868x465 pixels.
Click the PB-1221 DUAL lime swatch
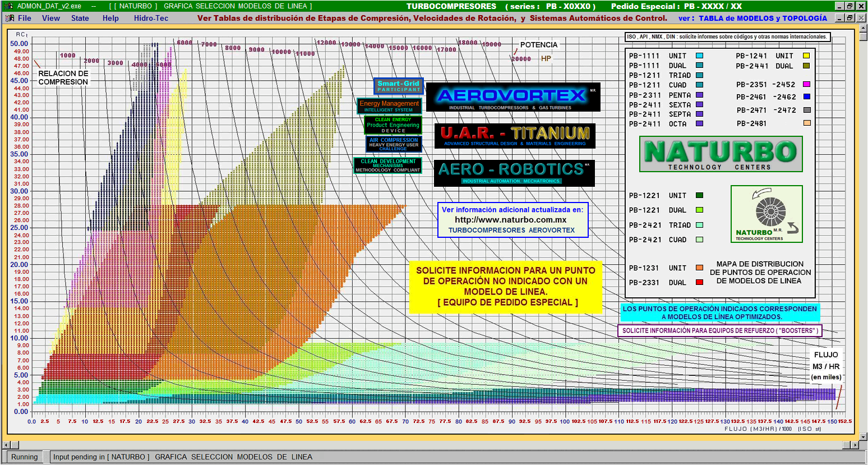tap(699, 210)
